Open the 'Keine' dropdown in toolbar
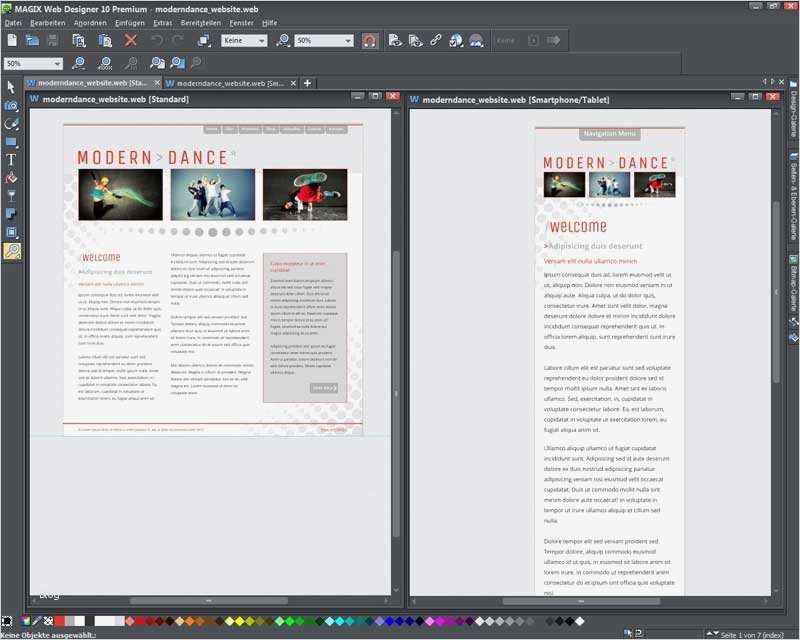This screenshot has height=640, width=800. tap(244, 41)
